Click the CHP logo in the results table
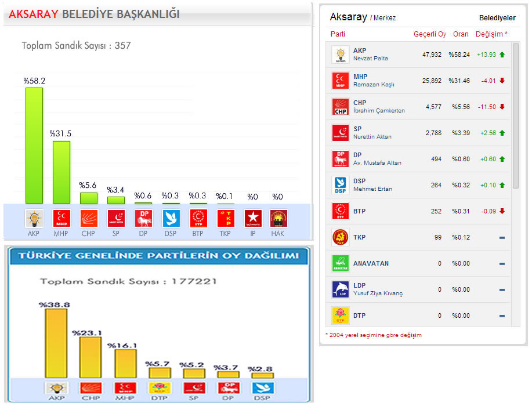Image resolution: width=532 pixels, height=406 pixels. point(341,107)
